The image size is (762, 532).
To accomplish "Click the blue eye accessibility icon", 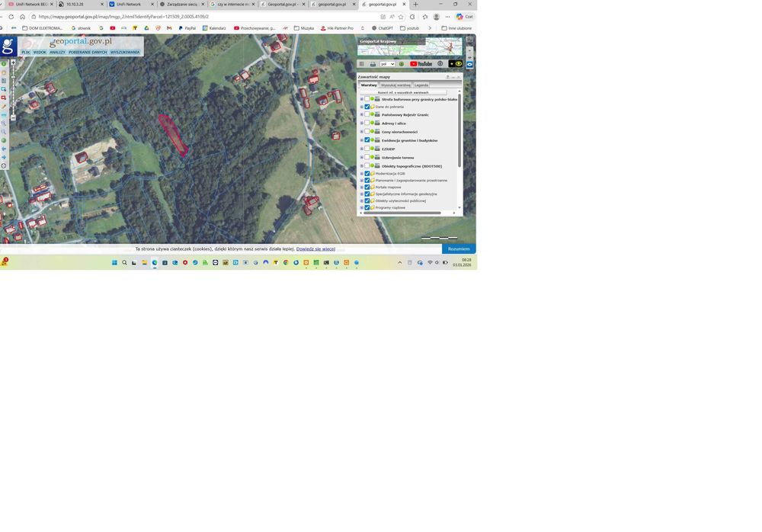I will [470, 64].
